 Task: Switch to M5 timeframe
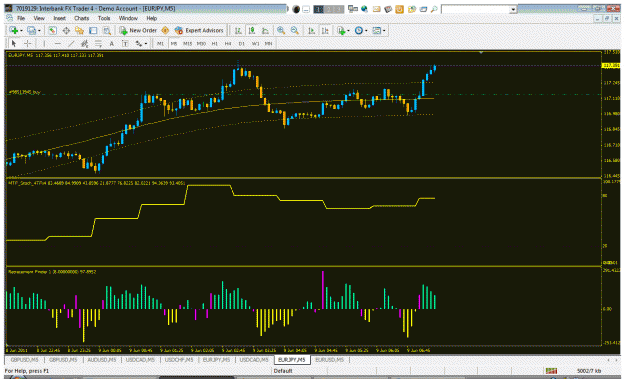pos(174,43)
